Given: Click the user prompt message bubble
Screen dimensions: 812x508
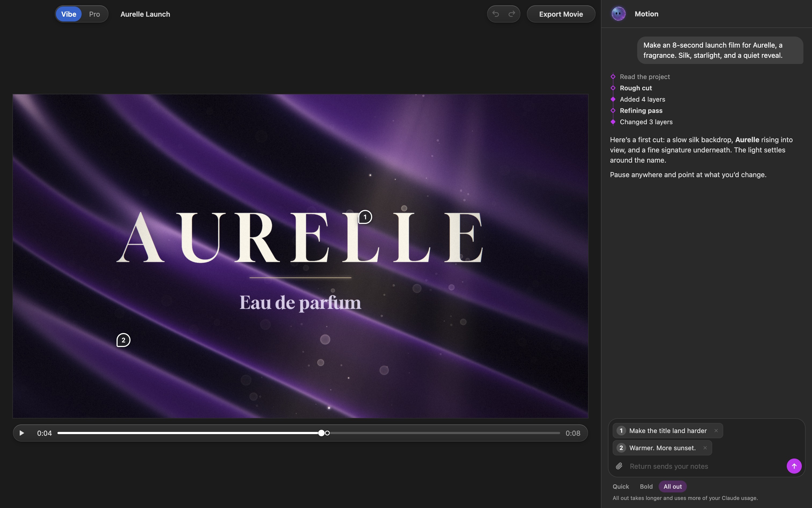Looking at the screenshot, I should (720, 50).
